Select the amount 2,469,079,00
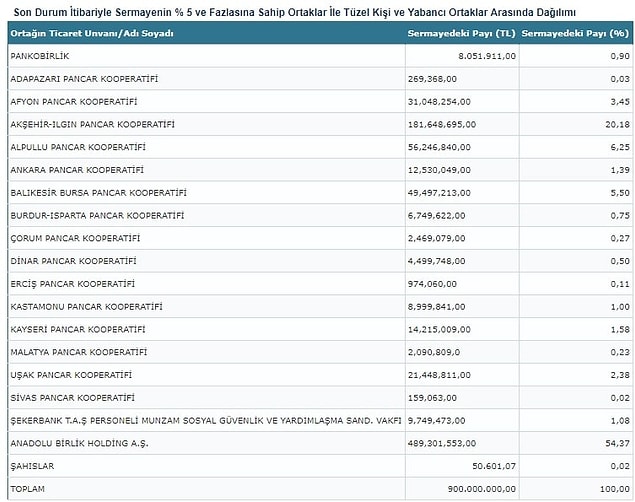The image size is (635, 502). (x=437, y=238)
